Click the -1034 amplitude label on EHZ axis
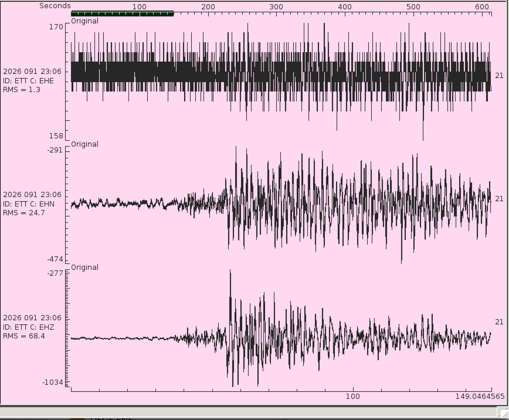This screenshot has width=509, height=420. [x=53, y=382]
